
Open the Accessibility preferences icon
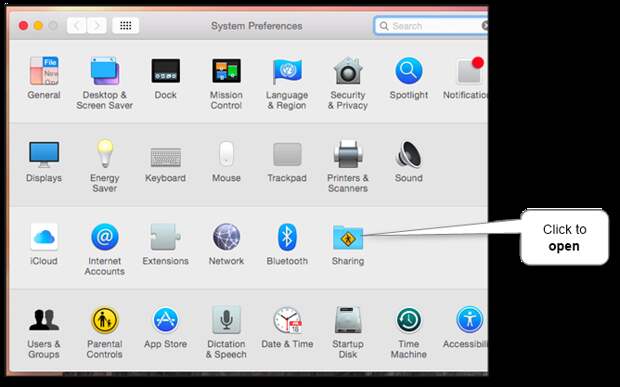[x=469, y=320]
